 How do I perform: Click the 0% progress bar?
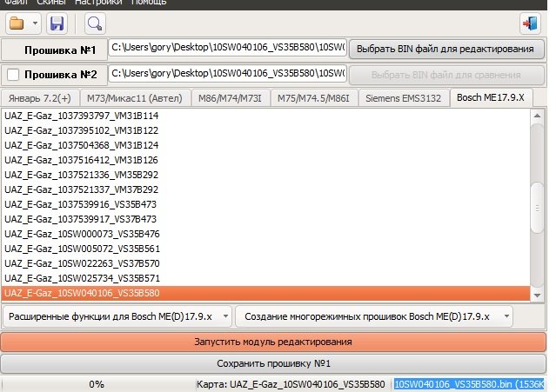pyautogui.click(x=97, y=383)
